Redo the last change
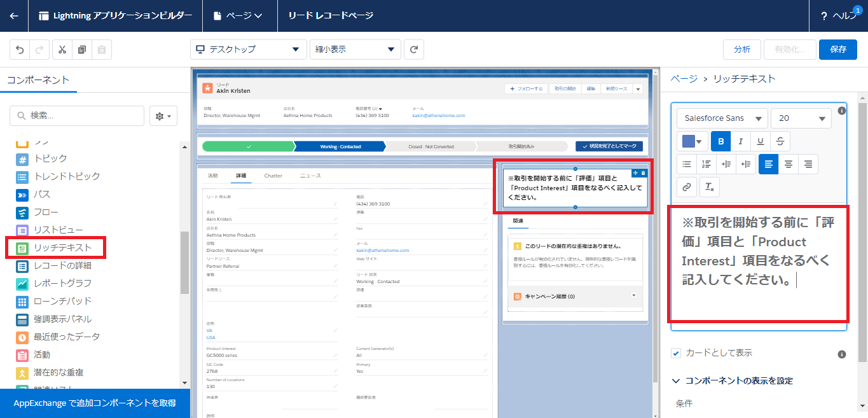The image size is (868, 418). 39,50
